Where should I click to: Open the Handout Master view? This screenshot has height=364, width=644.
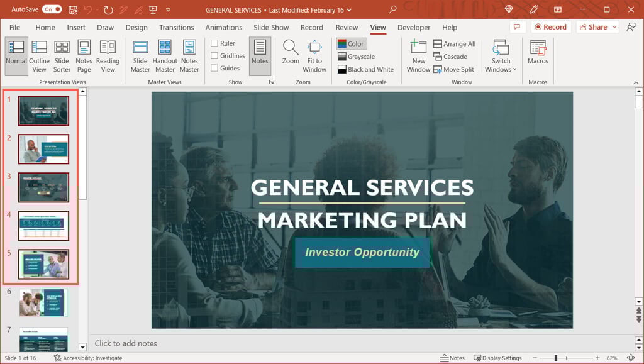pyautogui.click(x=165, y=56)
